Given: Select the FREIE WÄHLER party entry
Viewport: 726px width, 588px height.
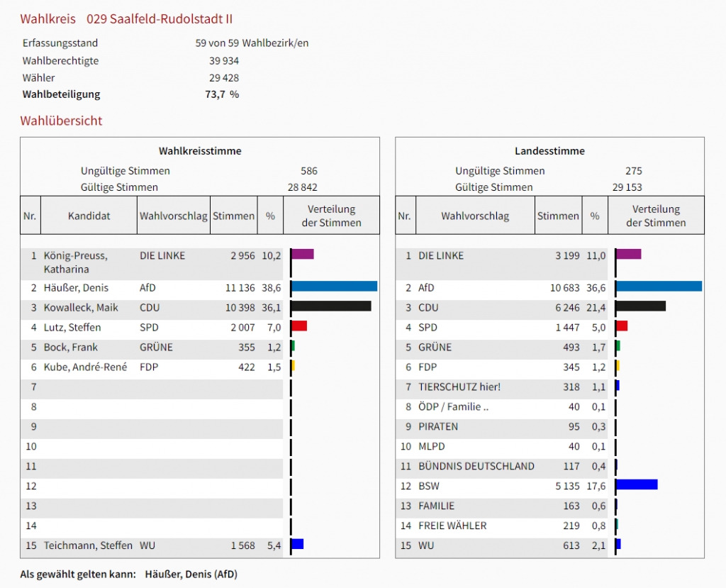Looking at the screenshot, I should click(452, 526).
